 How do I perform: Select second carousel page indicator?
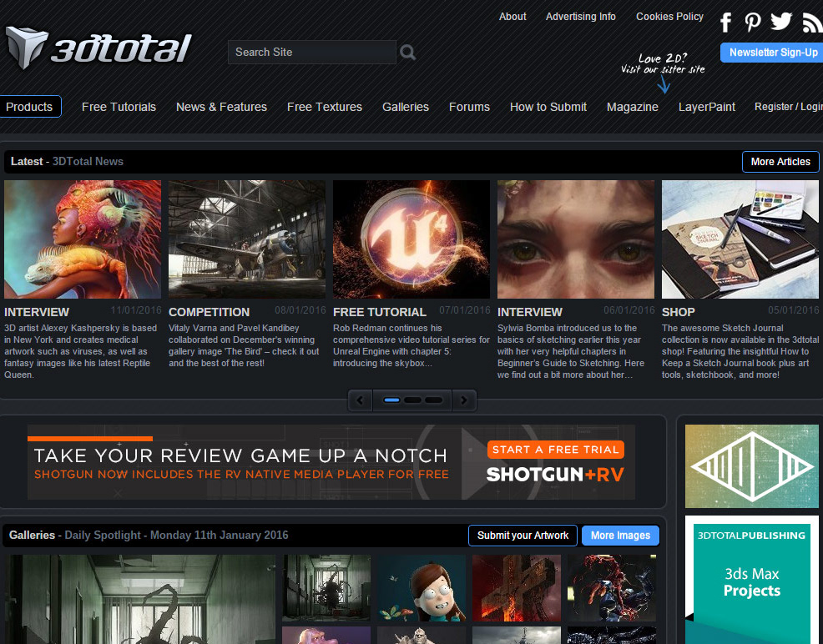pos(412,400)
